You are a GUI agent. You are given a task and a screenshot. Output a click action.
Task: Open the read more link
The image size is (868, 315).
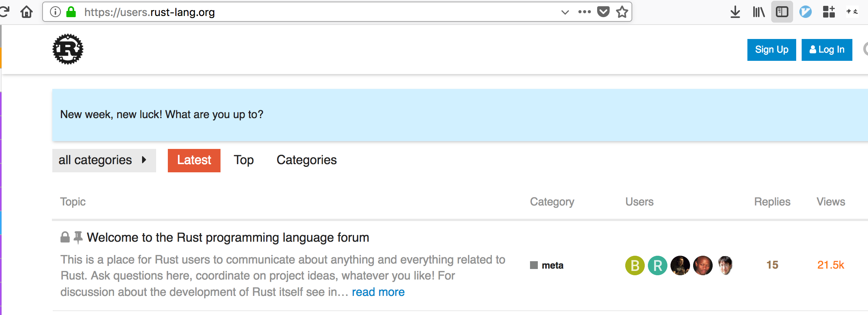[x=378, y=292]
